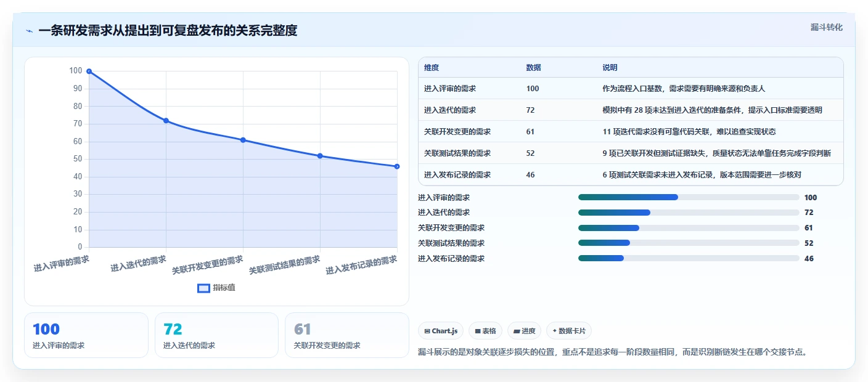Click progress bar for 进入发布记录的需求
Viewport: 868px width, 382px height.
point(689,258)
